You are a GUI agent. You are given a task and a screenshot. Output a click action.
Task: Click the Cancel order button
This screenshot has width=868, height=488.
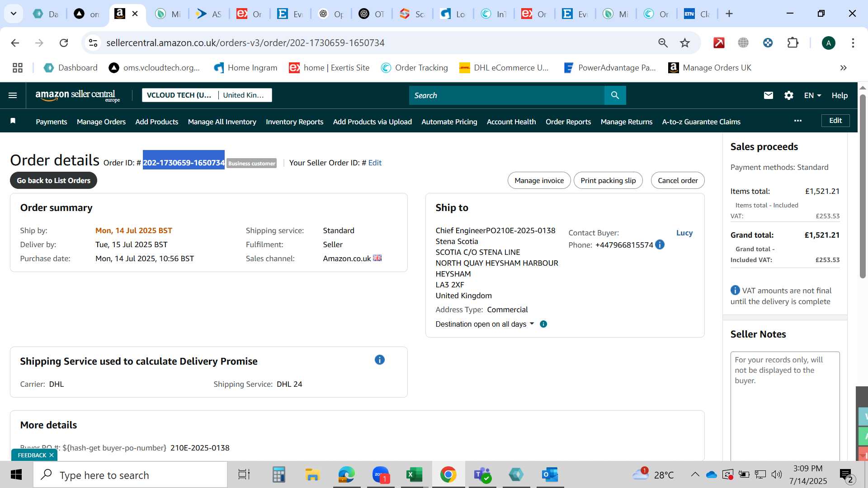pyautogui.click(x=678, y=180)
